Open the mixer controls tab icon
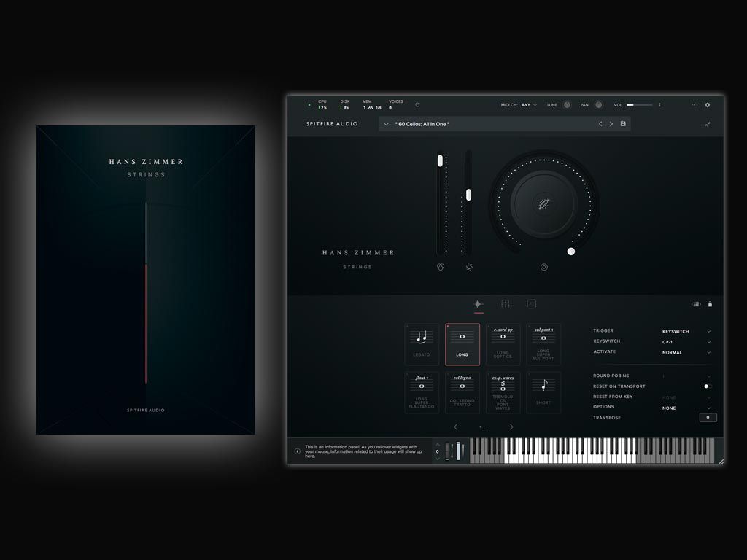The image size is (747, 560). tap(506, 304)
